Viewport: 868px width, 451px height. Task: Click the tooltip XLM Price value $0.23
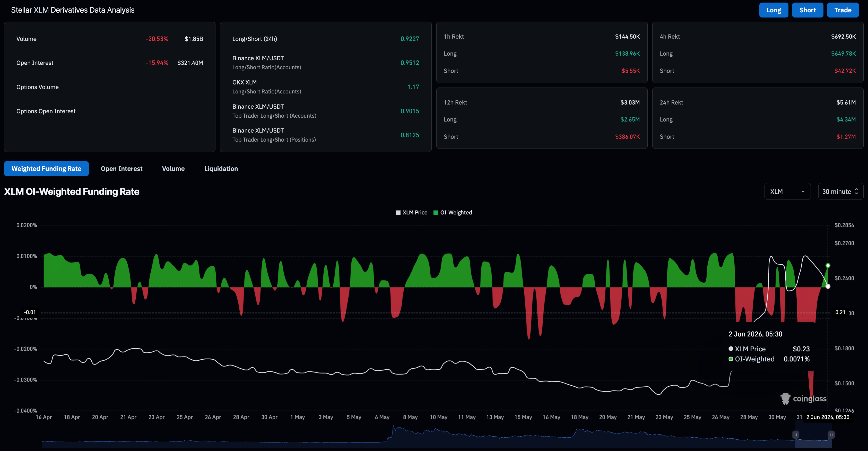[x=801, y=349]
